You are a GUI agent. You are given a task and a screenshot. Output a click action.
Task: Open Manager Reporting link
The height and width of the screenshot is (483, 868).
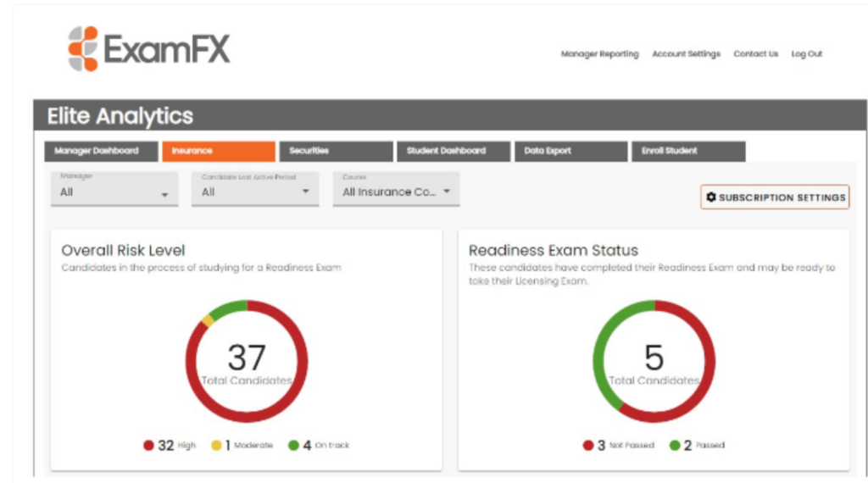(x=599, y=53)
